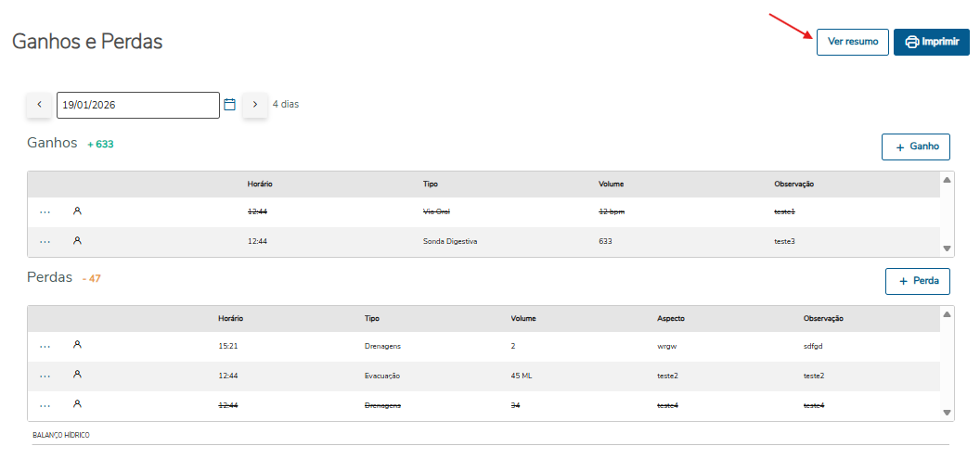The height and width of the screenshot is (459, 980).
Task: Open options menu for struck-through Drenagens row
Action: (45, 405)
